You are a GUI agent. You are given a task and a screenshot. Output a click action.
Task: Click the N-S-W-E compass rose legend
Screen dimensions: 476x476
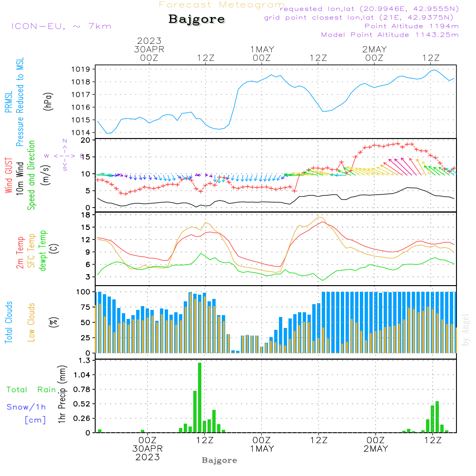64,156
